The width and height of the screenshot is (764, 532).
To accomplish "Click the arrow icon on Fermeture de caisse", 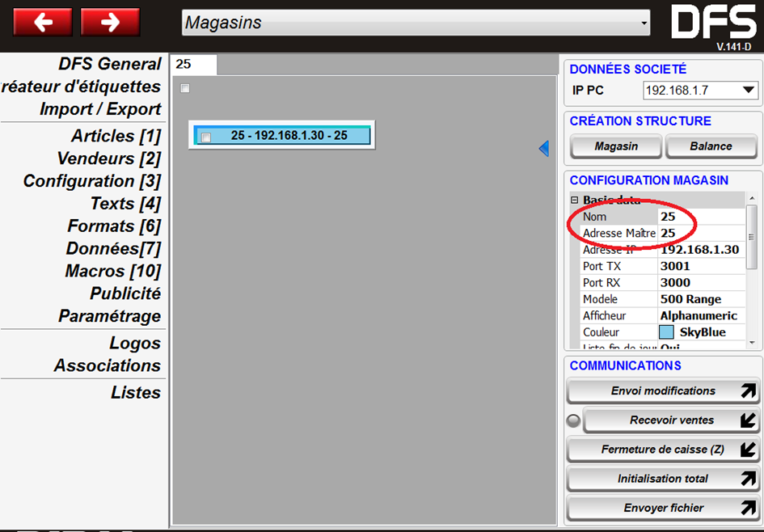I will (x=748, y=450).
